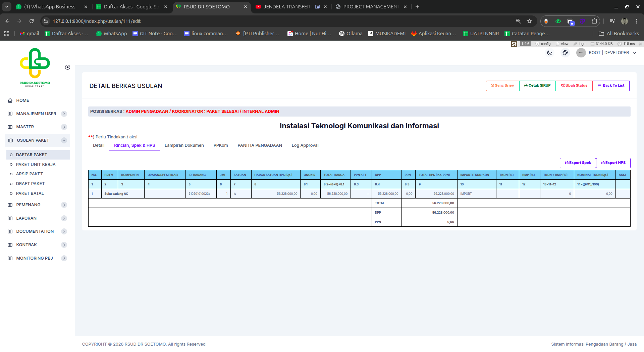Open the Log Approval tab
Screen dimensions: 644x352
pyautogui.click(x=305, y=145)
